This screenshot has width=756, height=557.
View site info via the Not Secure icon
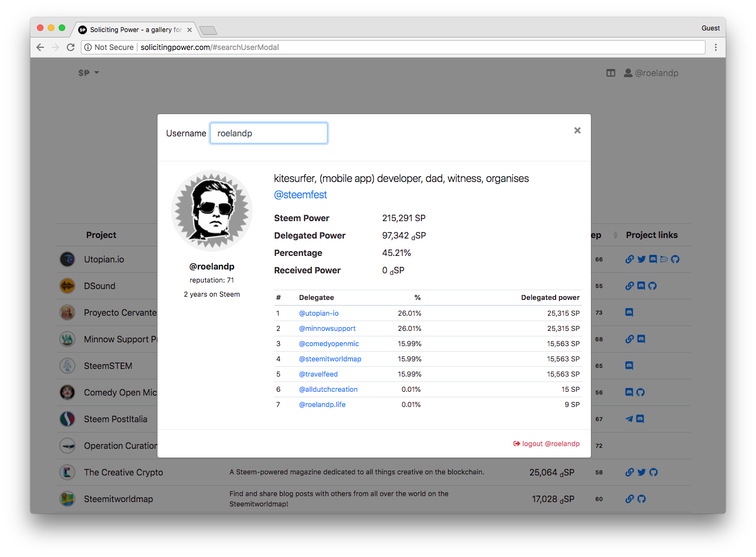[88, 47]
